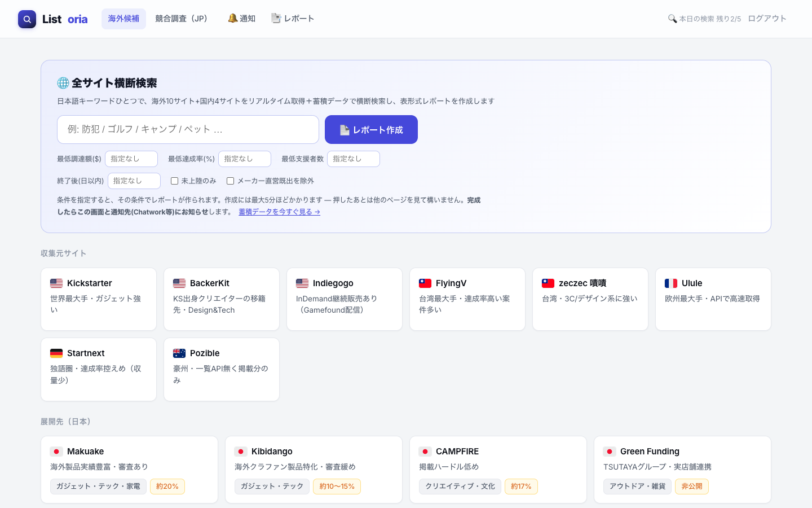Click the bell icon next to 通知
The height and width of the screenshot is (508, 812).
pyautogui.click(x=232, y=19)
